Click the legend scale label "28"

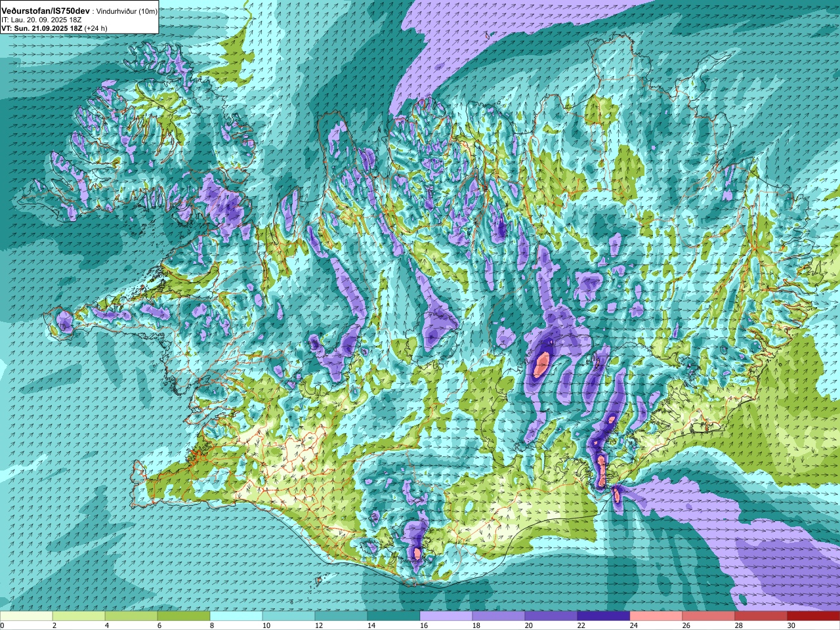(x=740, y=625)
